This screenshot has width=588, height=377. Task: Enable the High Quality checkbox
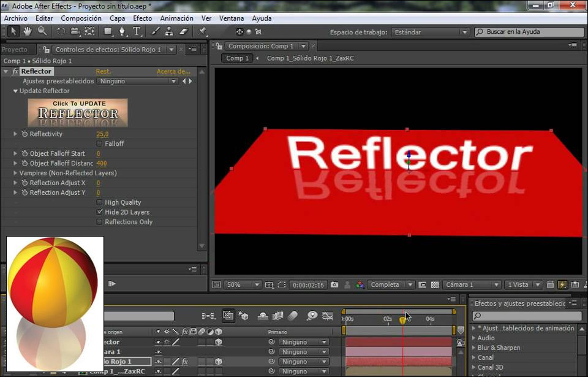click(99, 202)
